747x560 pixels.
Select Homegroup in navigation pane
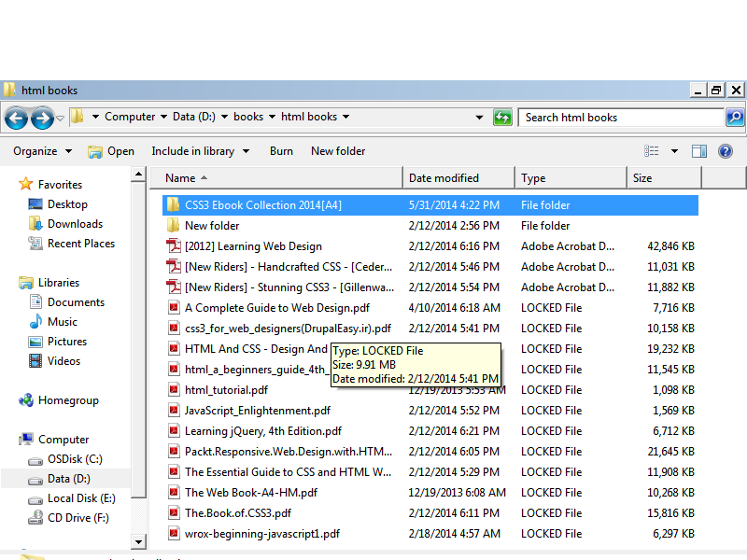coord(59,400)
